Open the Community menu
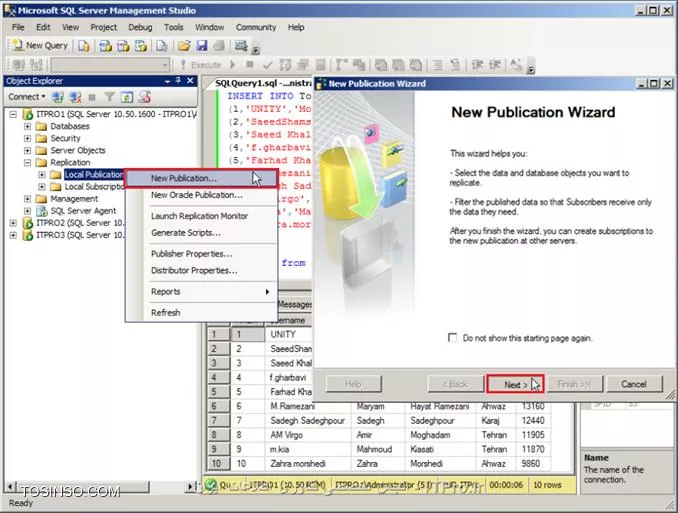The width and height of the screenshot is (678, 513). (x=256, y=27)
